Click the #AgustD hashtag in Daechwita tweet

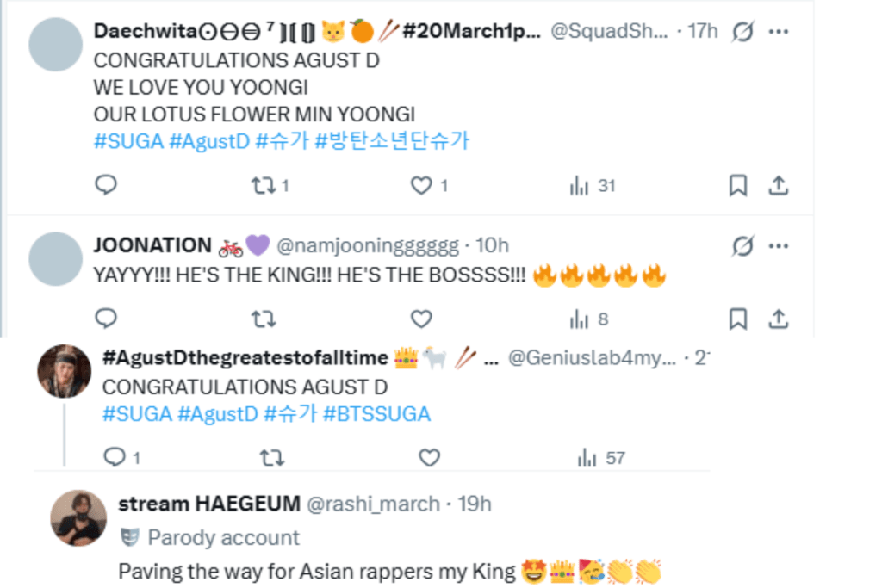click(209, 141)
